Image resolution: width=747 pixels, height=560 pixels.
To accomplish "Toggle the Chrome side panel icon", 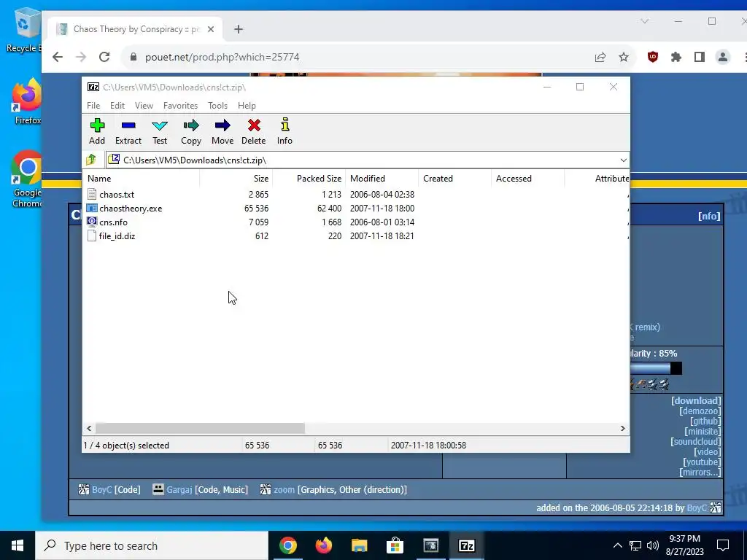I will (700, 57).
